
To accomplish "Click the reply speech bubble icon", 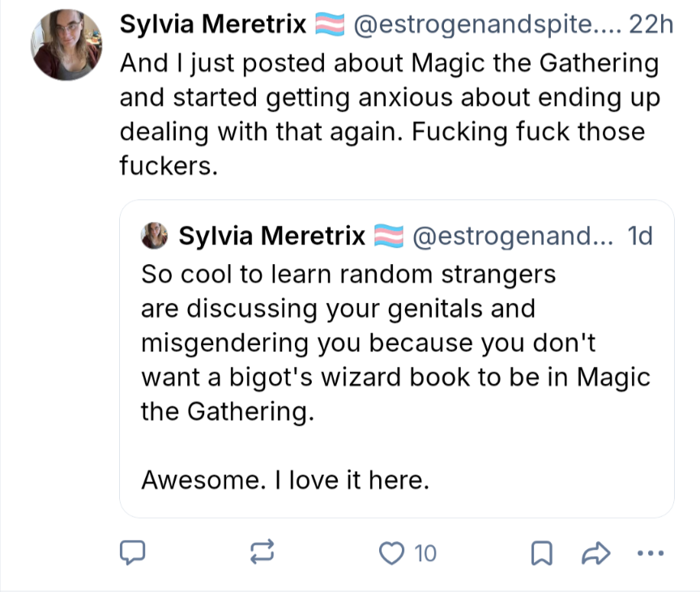I will (x=133, y=553).
